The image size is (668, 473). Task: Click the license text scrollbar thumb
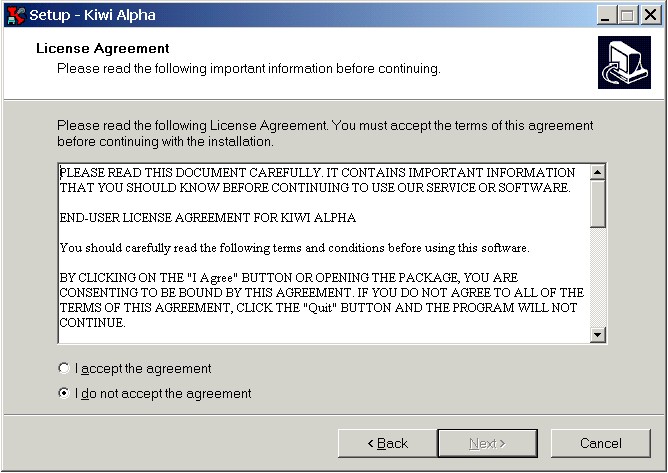click(x=598, y=203)
